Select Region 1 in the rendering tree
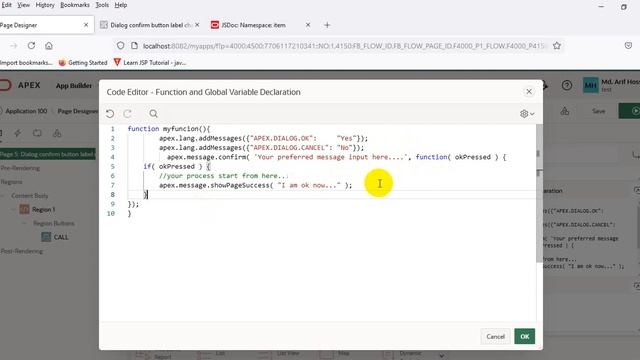 (x=43, y=209)
